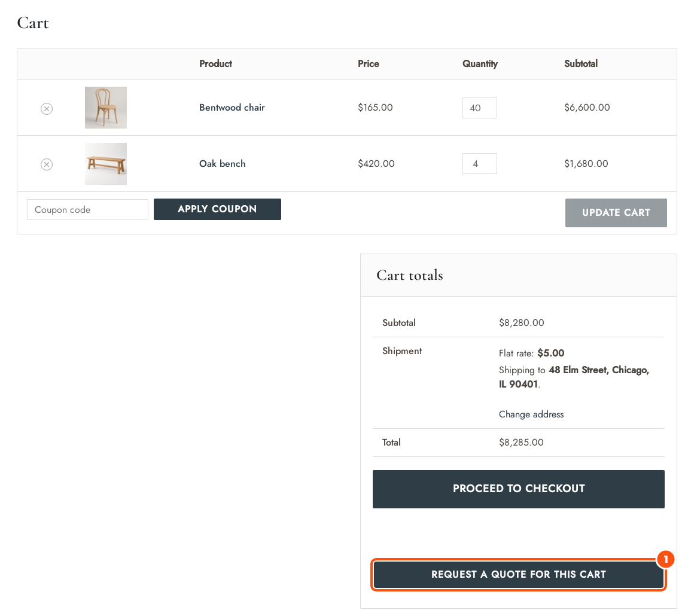Select the cart subtotal $8,280.00
Image resolution: width=688 pixels, height=616 pixels.
point(521,323)
